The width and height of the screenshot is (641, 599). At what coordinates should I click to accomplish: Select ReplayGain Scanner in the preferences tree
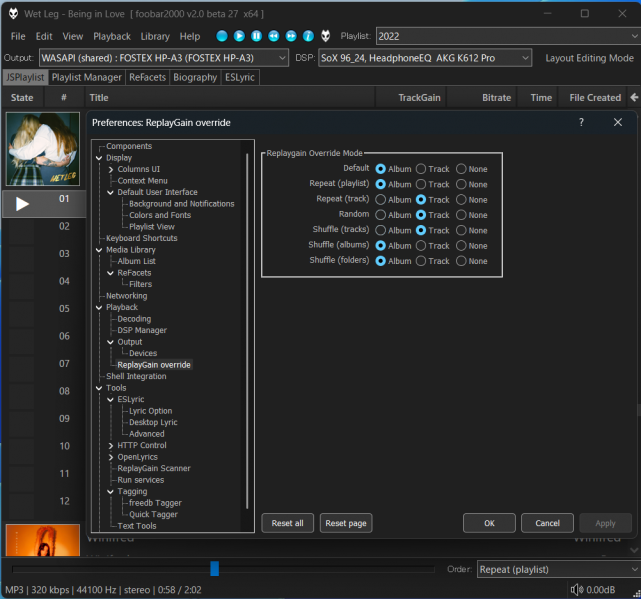153,468
